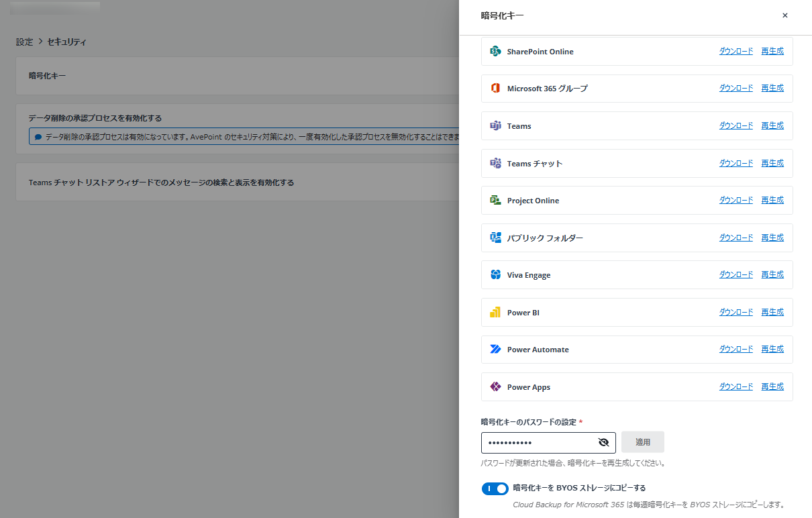Image resolution: width=812 pixels, height=518 pixels.
Task: Click 暗号化キーのパスワードの設定 label
Action: click(x=529, y=422)
